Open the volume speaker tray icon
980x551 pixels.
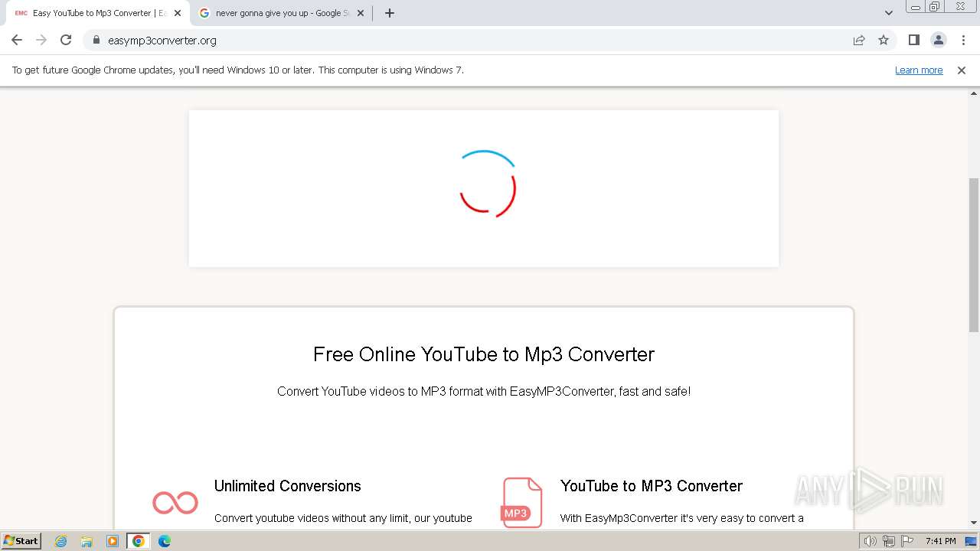tap(870, 541)
